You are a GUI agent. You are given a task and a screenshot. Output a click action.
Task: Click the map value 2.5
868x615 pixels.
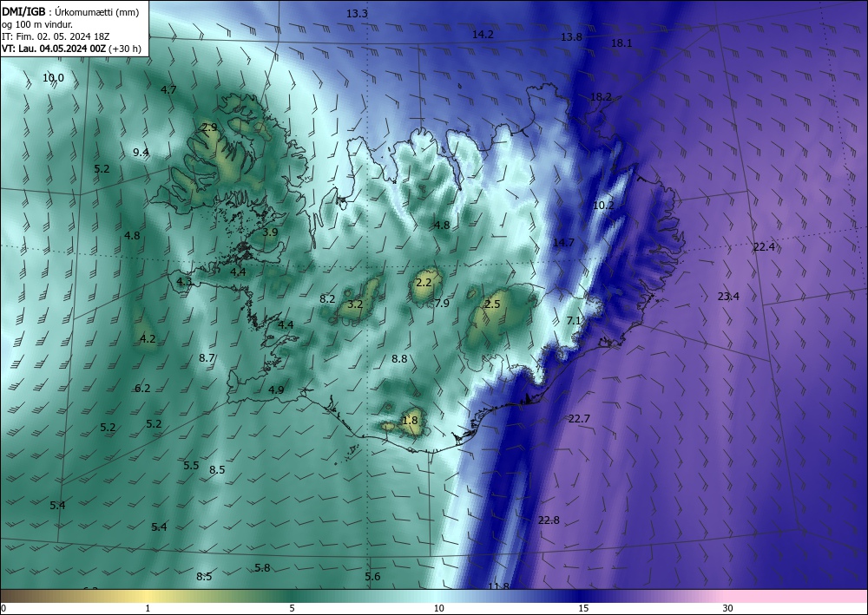492,304
